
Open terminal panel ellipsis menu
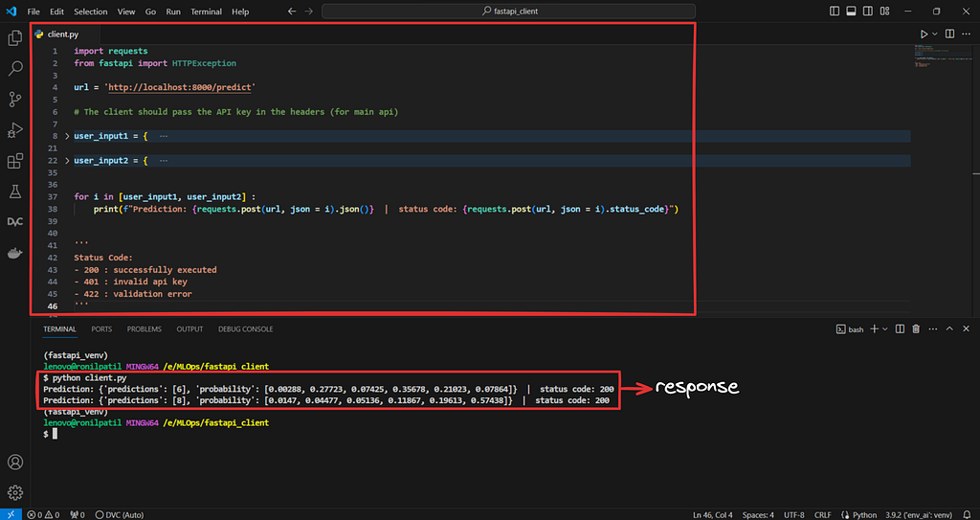click(932, 328)
